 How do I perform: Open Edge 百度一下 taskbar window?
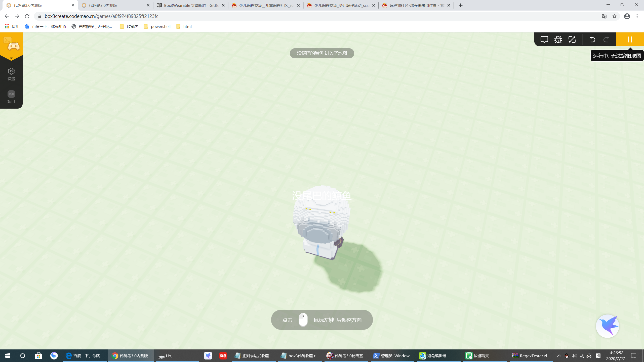85,356
